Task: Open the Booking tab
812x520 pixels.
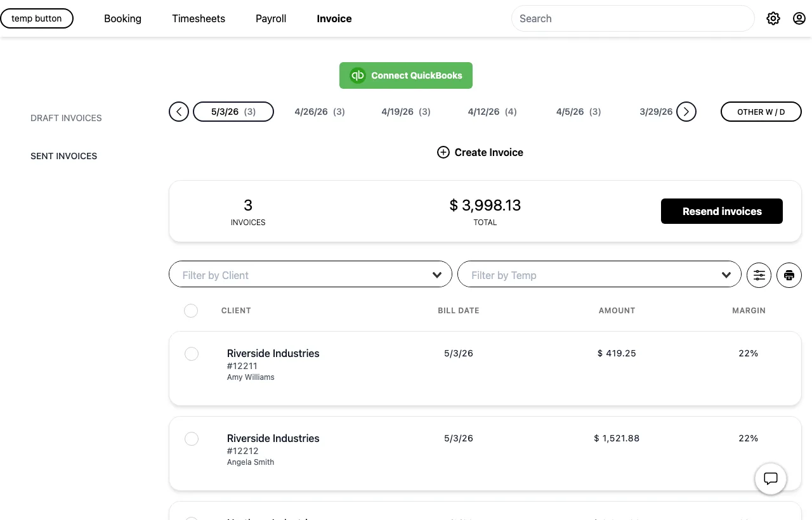Action: tap(122, 18)
